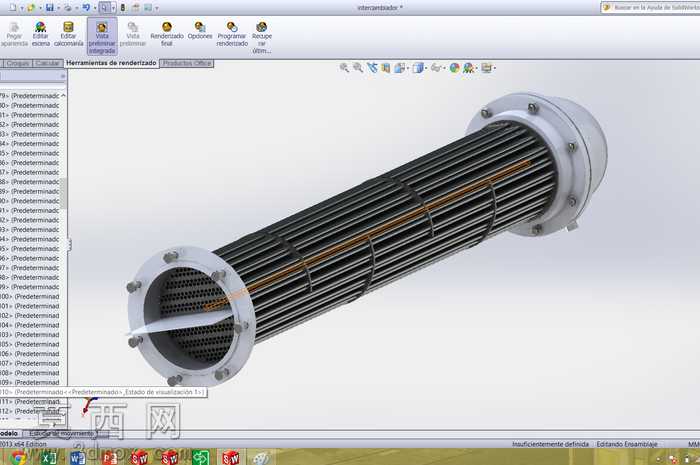Click the Display Style cube icon
The height and width of the screenshot is (465, 700).
[418, 68]
